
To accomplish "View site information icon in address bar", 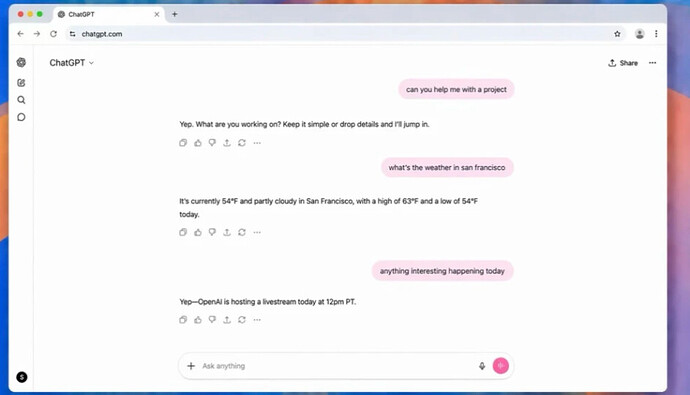I will point(73,34).
